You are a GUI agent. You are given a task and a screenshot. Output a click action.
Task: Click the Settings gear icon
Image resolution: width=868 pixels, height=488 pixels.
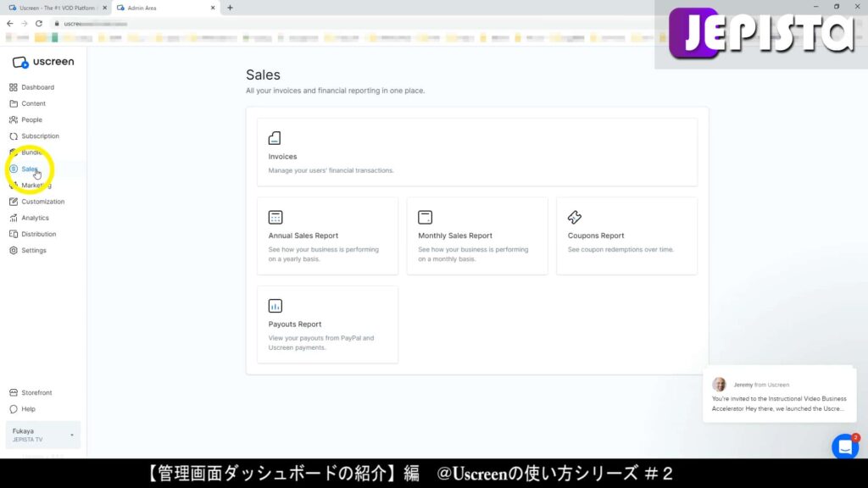[x=14, y=251]
